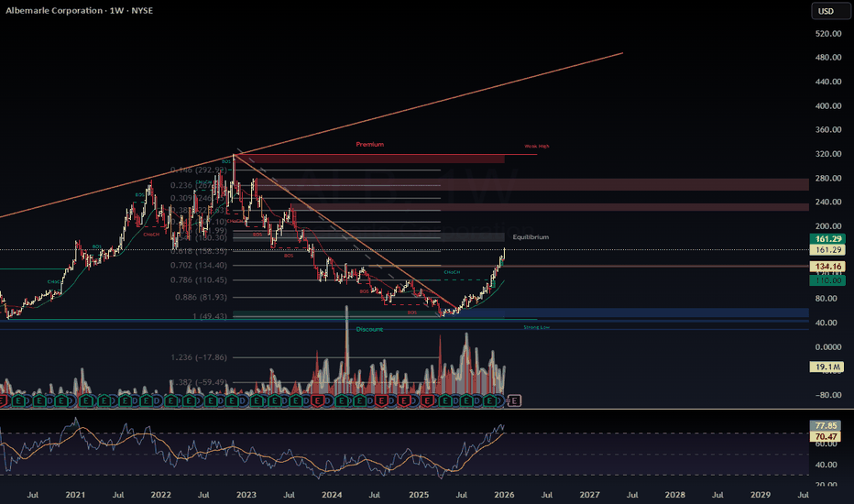
Task: Click the 0.786 (110.45) Fibonacci label
Action: [x=199, y=280]
